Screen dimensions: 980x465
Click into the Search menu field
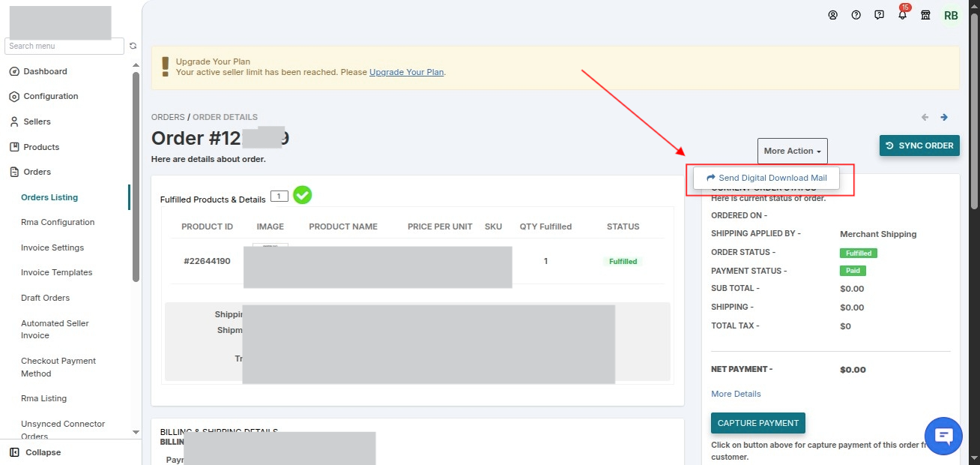tap(64, 46)
